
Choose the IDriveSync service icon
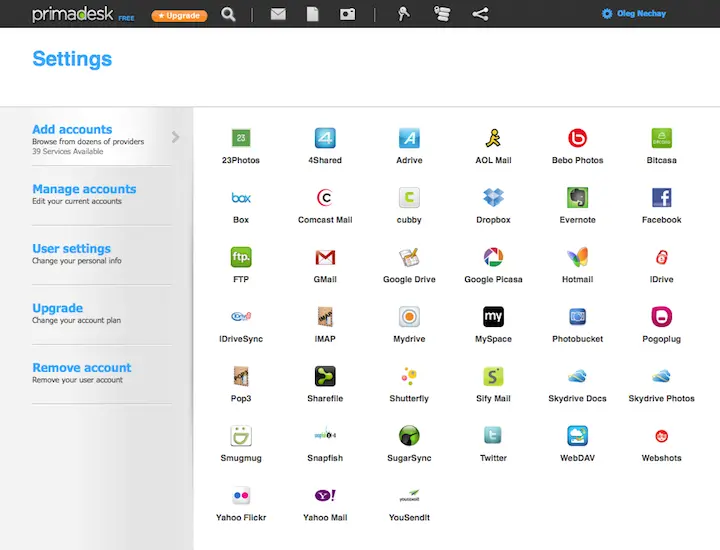(241, 316)
